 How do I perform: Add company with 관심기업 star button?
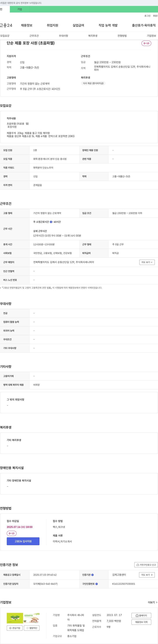pos(14,628)
